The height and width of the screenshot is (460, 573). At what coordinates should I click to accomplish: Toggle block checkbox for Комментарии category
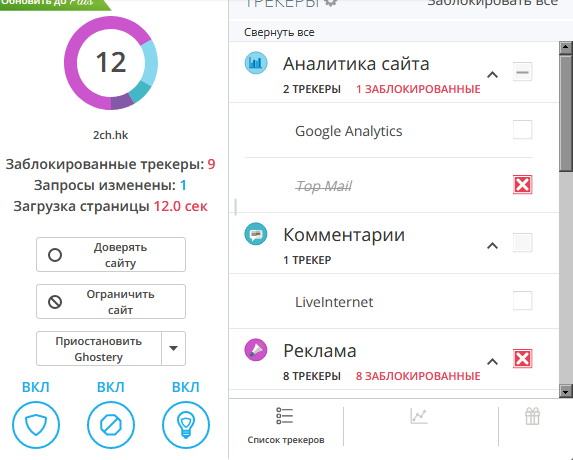(523, 243)
